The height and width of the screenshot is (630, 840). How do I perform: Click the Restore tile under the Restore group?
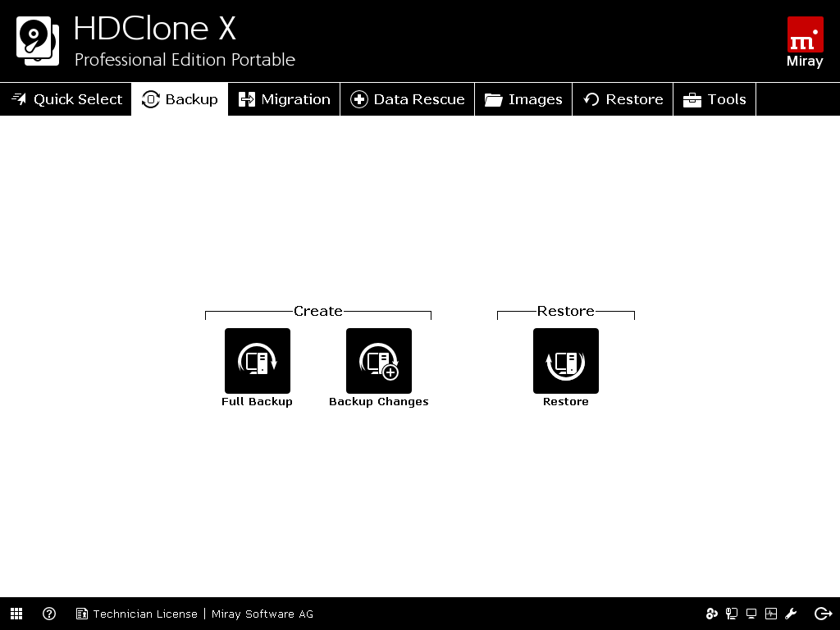click(566, 361)
